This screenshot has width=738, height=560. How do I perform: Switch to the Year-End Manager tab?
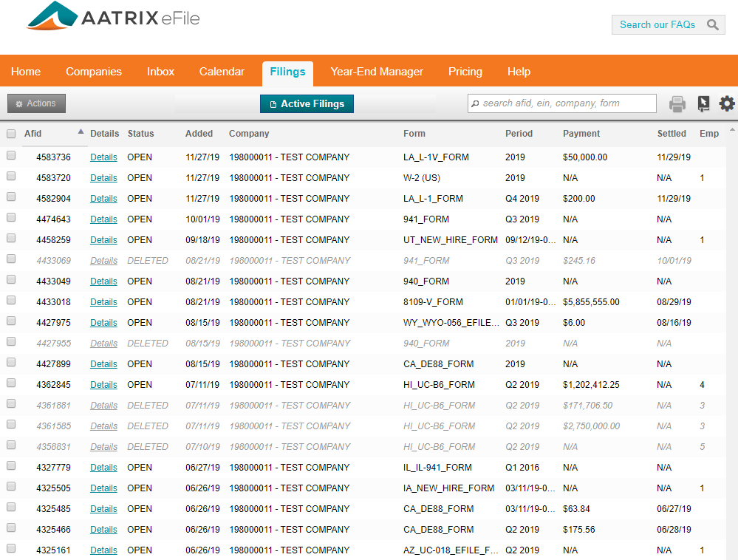(377, 72)
